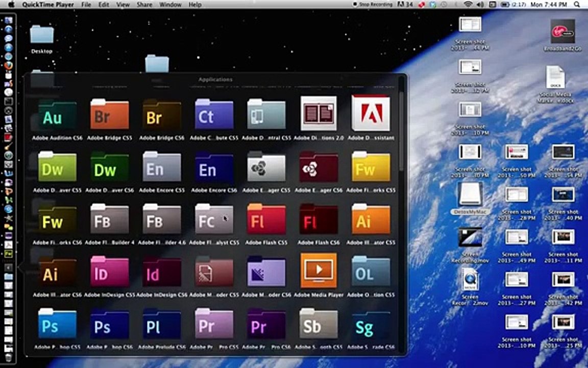Image resolution: width=588 pixels, height=368 pixels.
Task: Open the QuickTime Player menu
Action: 48,5
